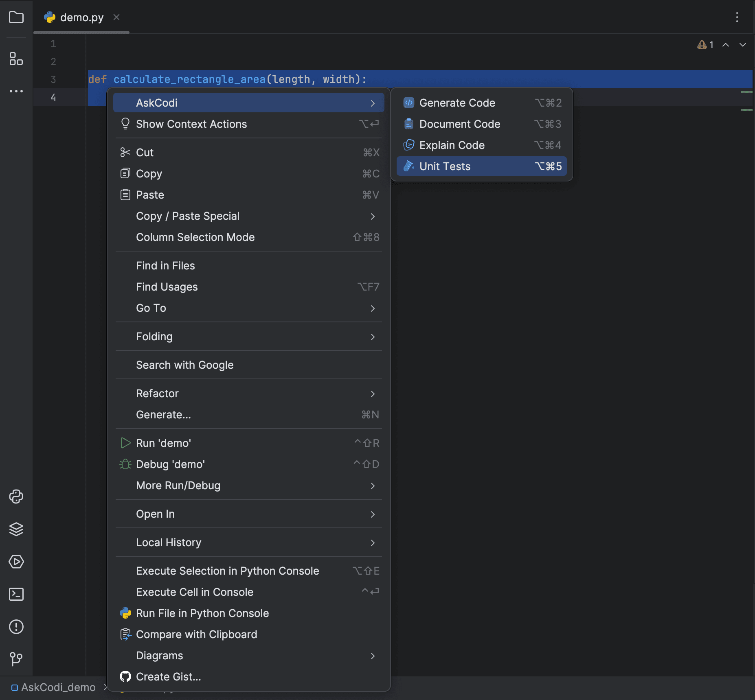Click the calculate_rectangle_area function name
The height and width of the screenshot is (700, 755).
(x=189, y=79)
